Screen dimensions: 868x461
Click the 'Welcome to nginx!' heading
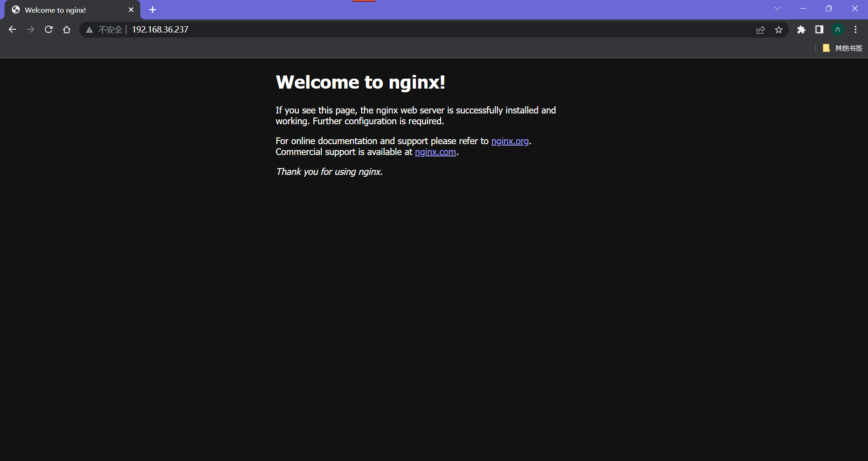click(360, 82)
